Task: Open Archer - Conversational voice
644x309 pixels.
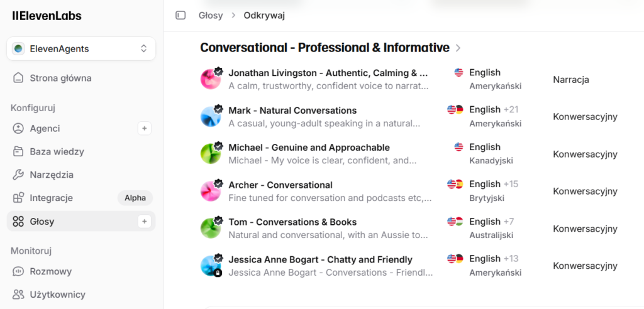Action: [x=280, y=185]
